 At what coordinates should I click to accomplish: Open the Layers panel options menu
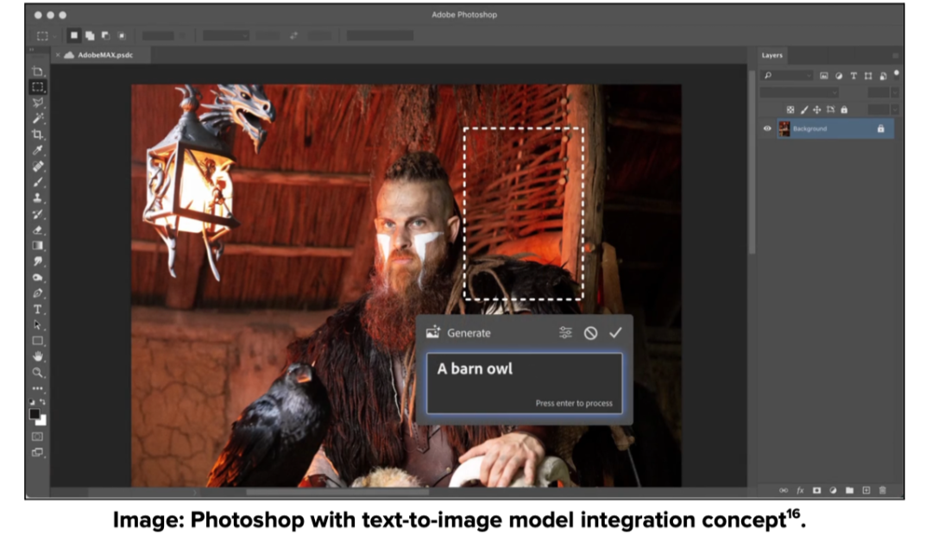coord(895,55)
